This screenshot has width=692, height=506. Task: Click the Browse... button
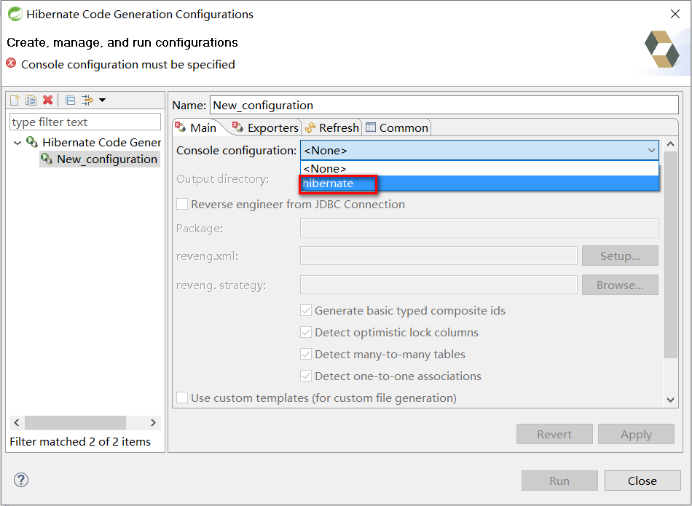(x=620, y=285)
